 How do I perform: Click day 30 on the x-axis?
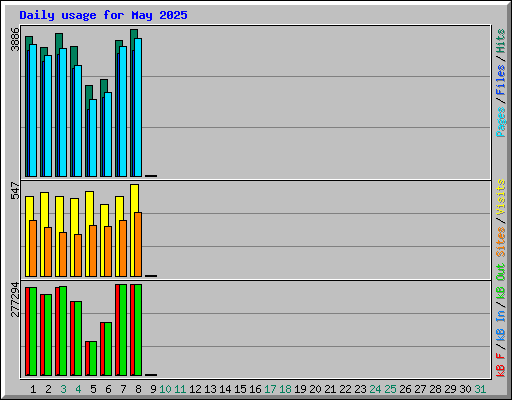click(x=465, y=389)
